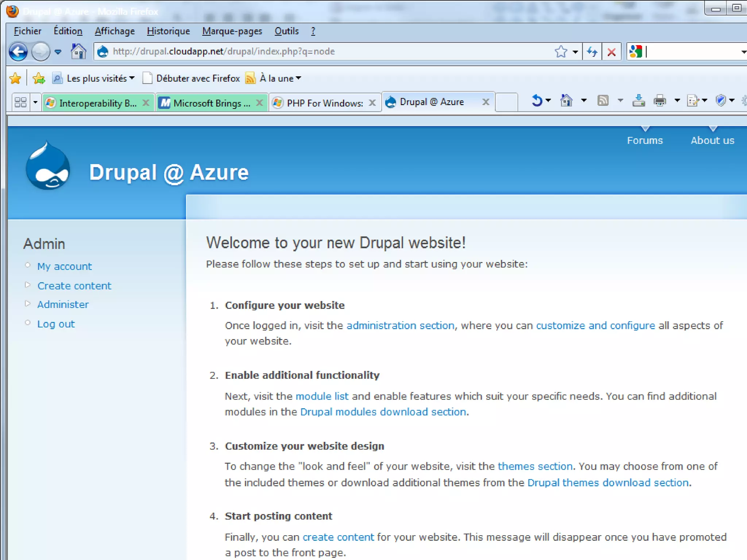Viewport: 747px width, 560px height.
Task: Expand Les plus visités bookmarks folder
Action: tap(94, 78)
